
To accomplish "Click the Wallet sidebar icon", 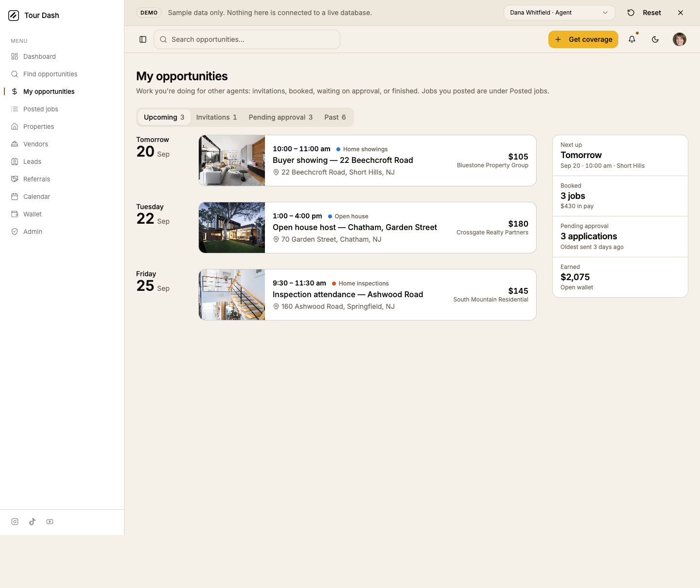I will (15, 214).
